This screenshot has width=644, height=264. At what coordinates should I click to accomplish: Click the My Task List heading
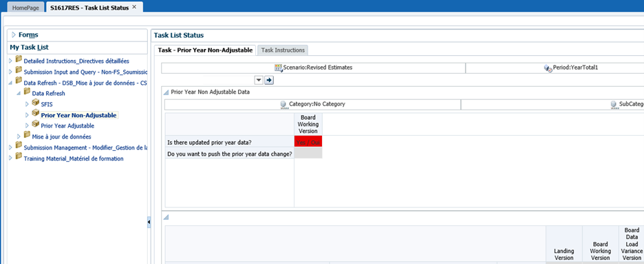(29, 48)
